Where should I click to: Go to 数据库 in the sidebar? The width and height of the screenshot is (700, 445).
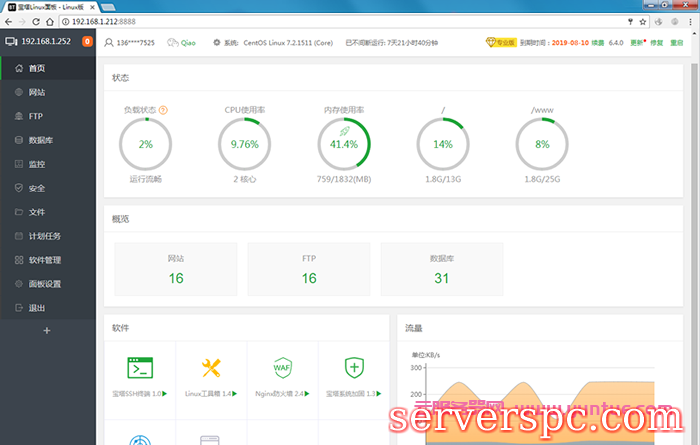click(x=41, y=140)
